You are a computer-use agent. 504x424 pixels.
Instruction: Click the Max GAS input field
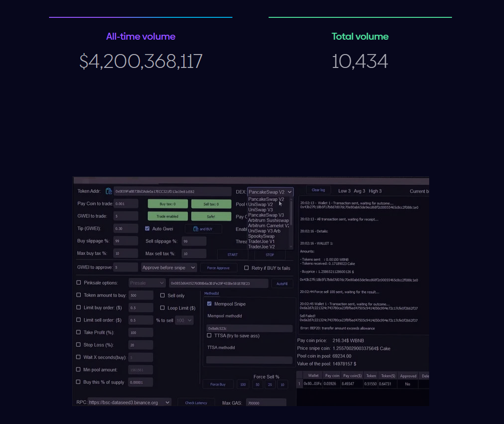click(x=266, y=403)
